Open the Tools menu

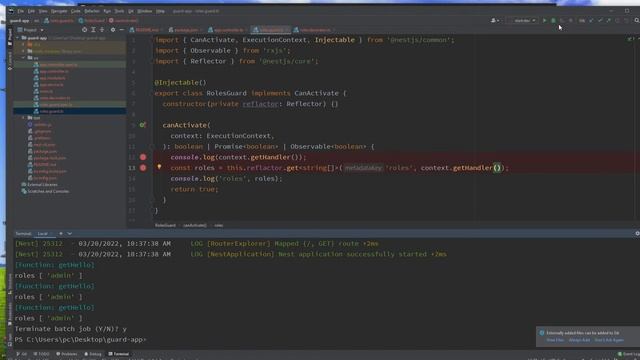(119, 11)
